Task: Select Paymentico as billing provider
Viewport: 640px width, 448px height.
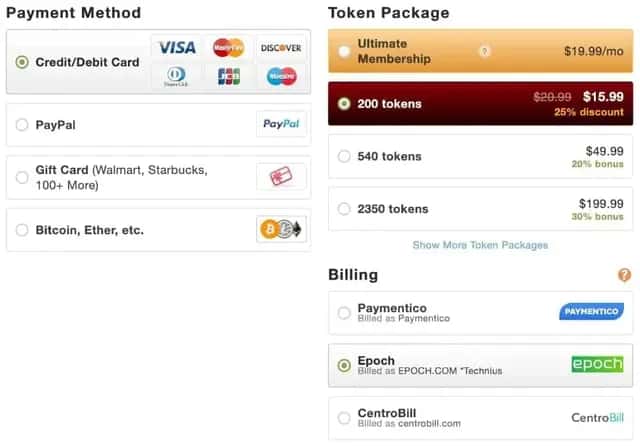Action: (x=344, y=313)
